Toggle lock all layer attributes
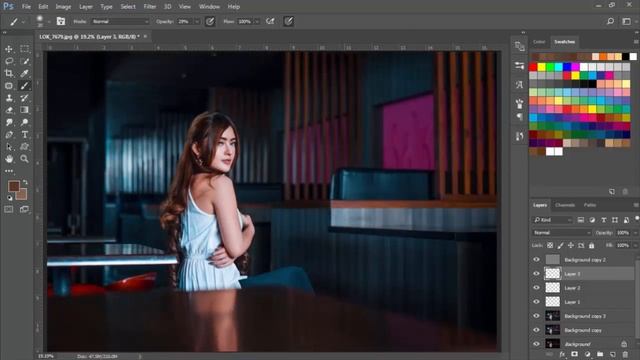The height and width of the screenshot is (360, 640). 591,245
